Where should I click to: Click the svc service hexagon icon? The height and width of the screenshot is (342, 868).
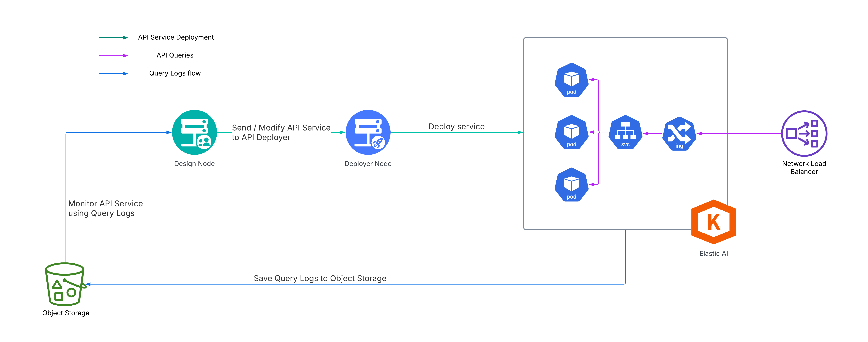point(625,132)
